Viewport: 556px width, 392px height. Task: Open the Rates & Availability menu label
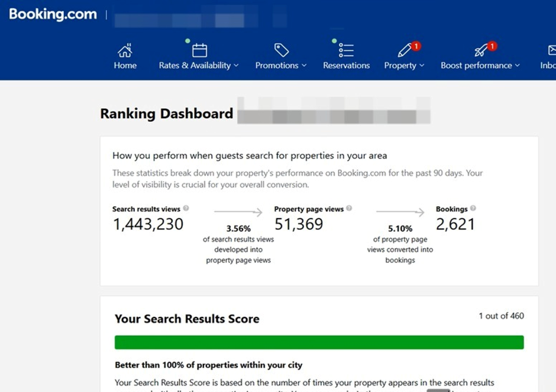195,66
